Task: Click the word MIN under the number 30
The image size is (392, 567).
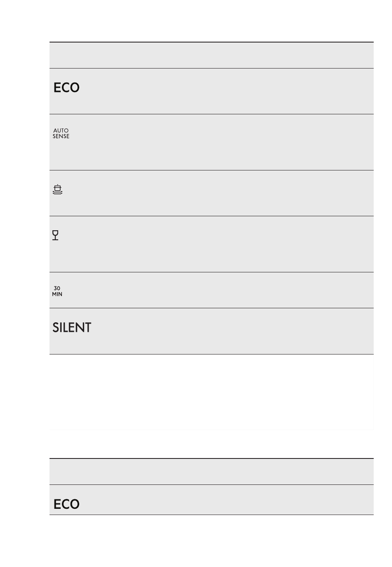Action: tap(57, 294)
